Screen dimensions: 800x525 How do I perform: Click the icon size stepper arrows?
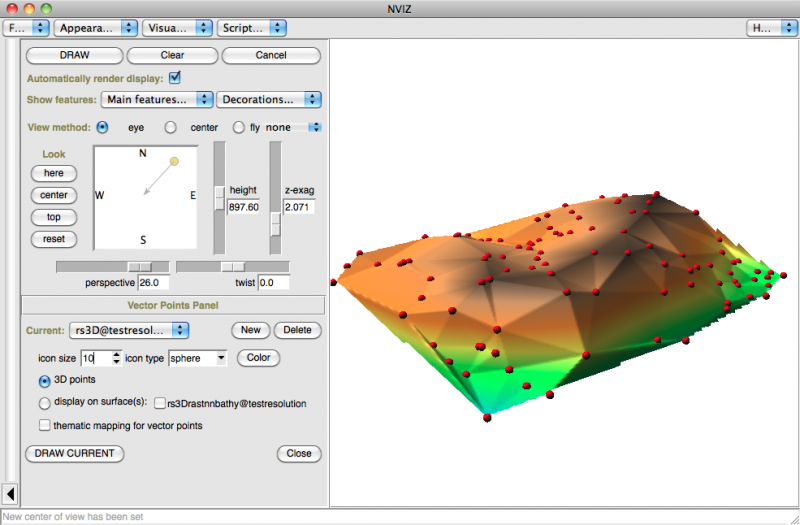click(x=117, y=357)
